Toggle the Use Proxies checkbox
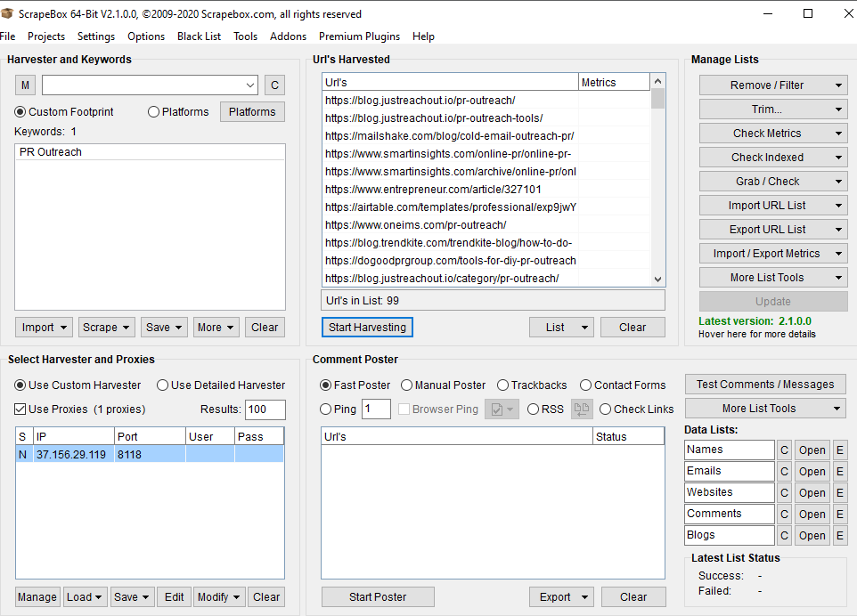 (20, 409)
